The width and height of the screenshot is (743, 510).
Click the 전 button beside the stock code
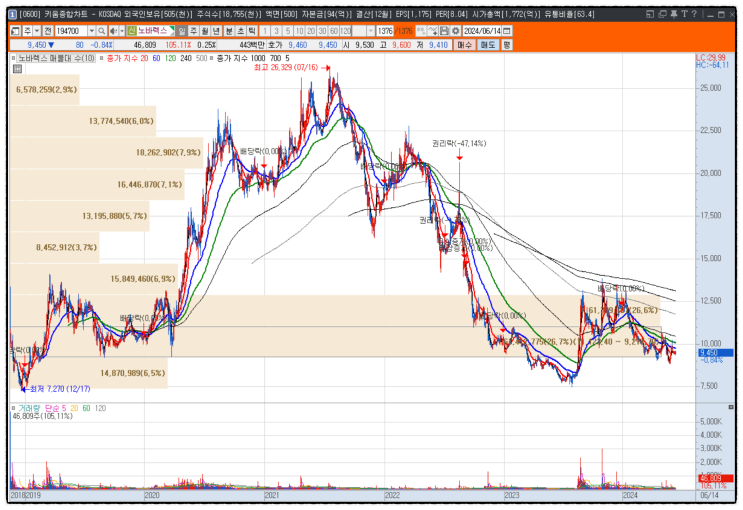click(47, 31)
